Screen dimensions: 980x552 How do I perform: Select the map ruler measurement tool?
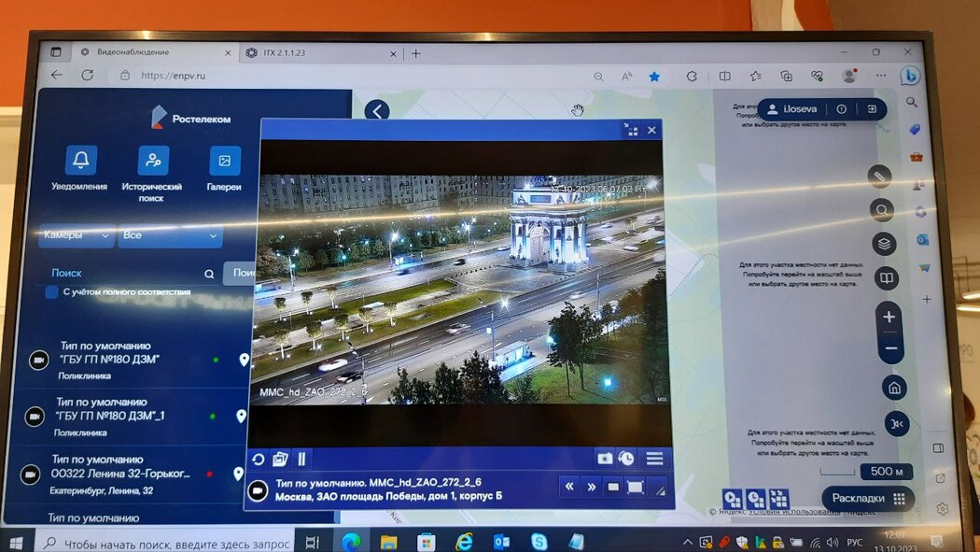(x=879, y=177)
